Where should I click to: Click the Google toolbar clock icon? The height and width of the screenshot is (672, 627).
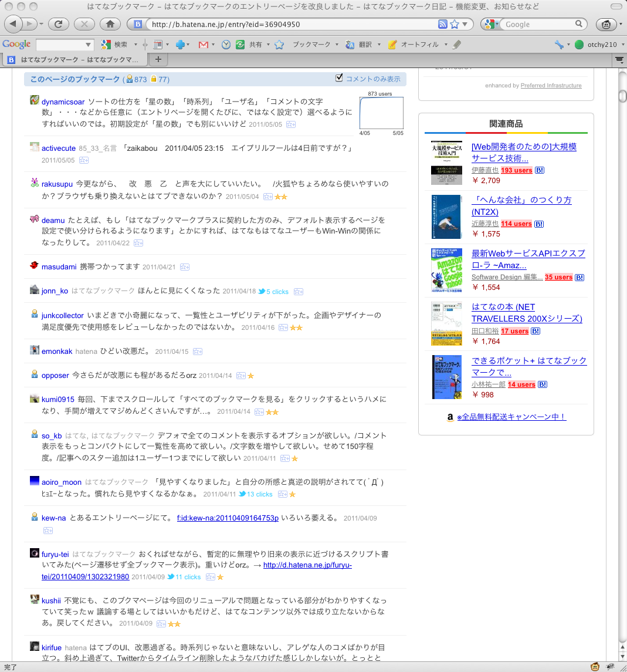pos(226,45)
